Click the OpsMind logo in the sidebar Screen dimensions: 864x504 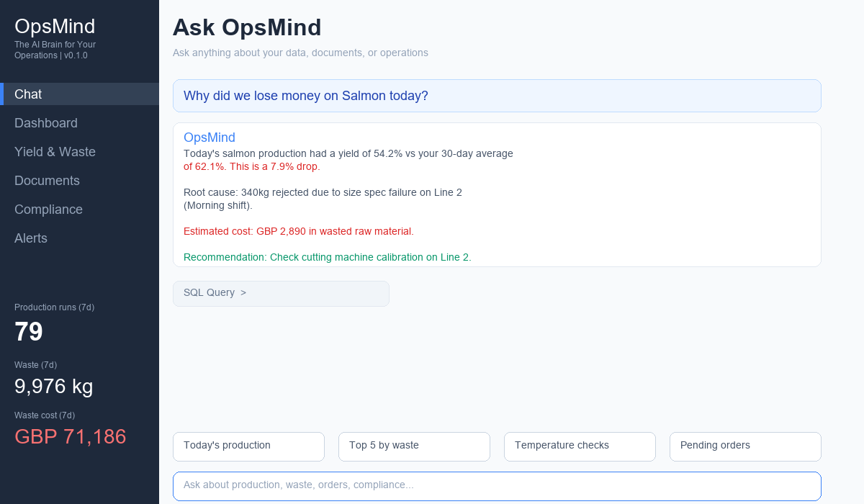(x=55, y=26)
